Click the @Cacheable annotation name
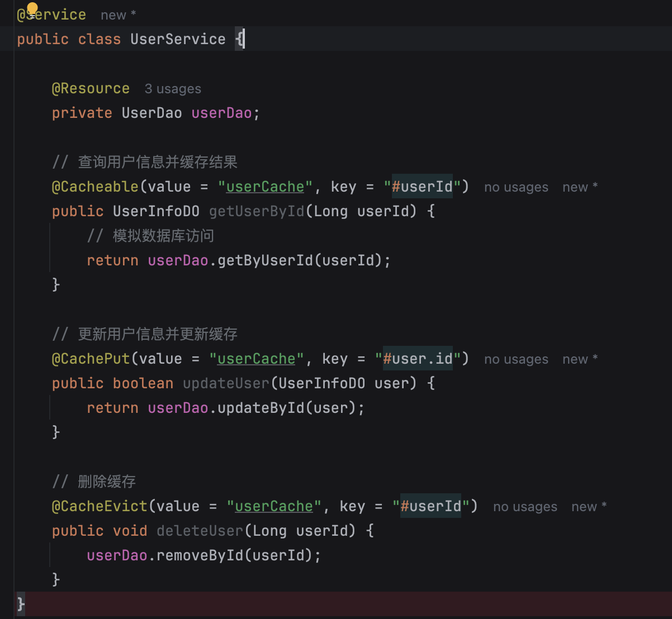Screen dimensions: 672x619 click(94, 186)
